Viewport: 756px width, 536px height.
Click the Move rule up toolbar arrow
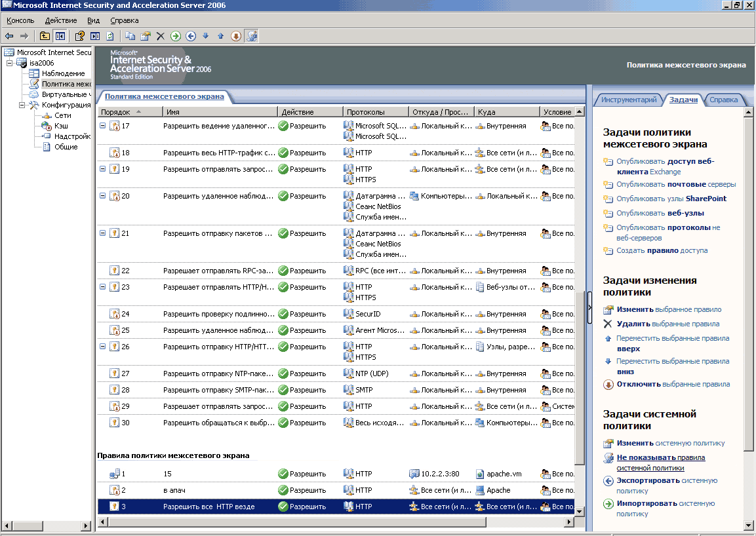click(x=221, y=36)
